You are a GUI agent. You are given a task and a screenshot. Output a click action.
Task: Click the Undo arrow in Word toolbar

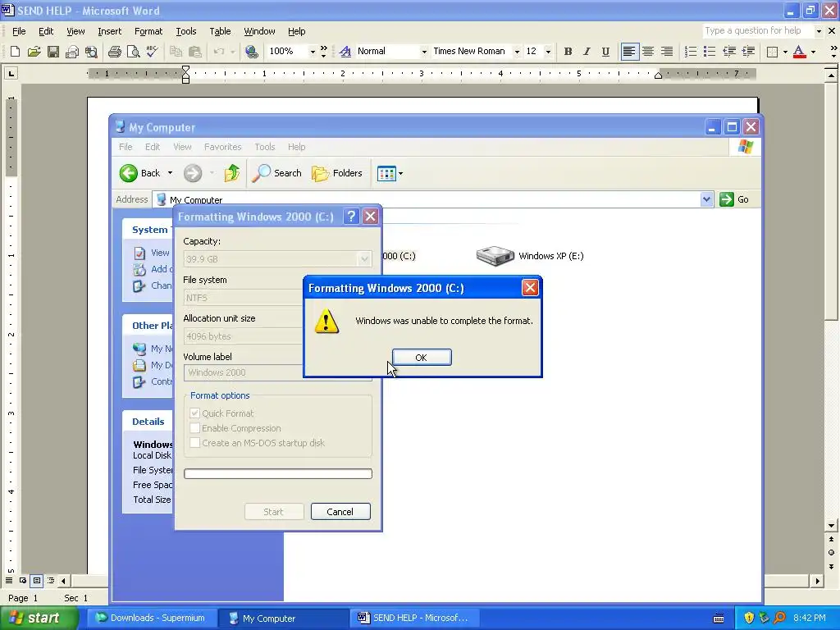pos(218,52)
